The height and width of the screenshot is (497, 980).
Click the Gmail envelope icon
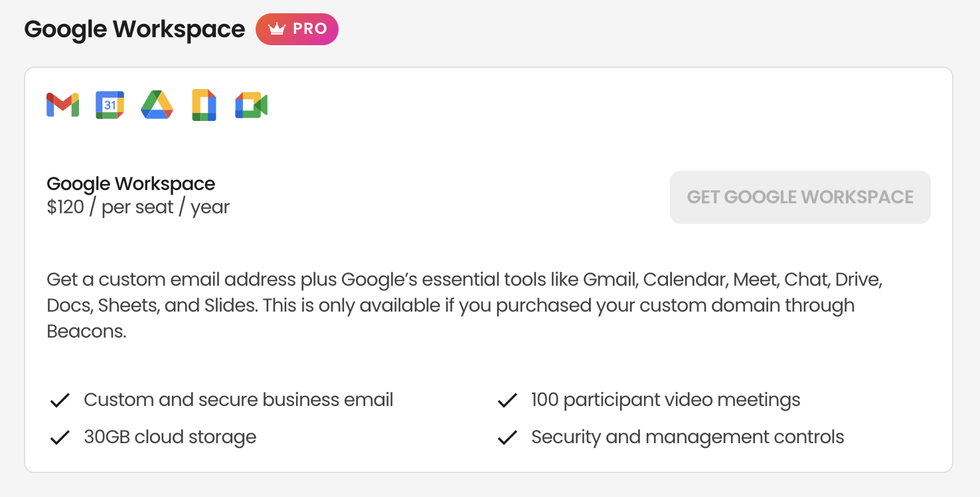coord(63,105)
